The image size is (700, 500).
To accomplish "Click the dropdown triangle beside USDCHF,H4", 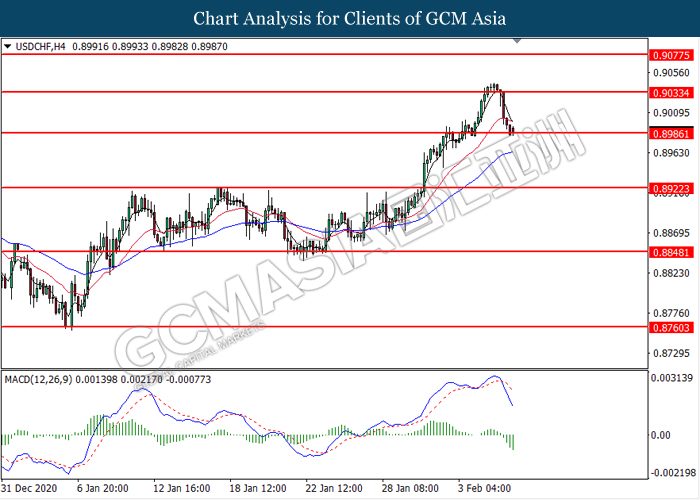I will click(x=8, y=45).
